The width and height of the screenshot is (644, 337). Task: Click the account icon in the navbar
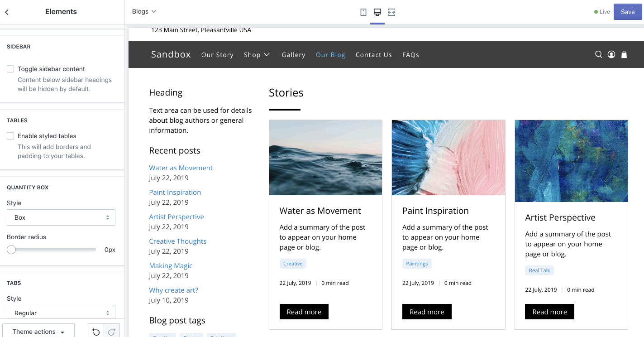coord(611,54)
